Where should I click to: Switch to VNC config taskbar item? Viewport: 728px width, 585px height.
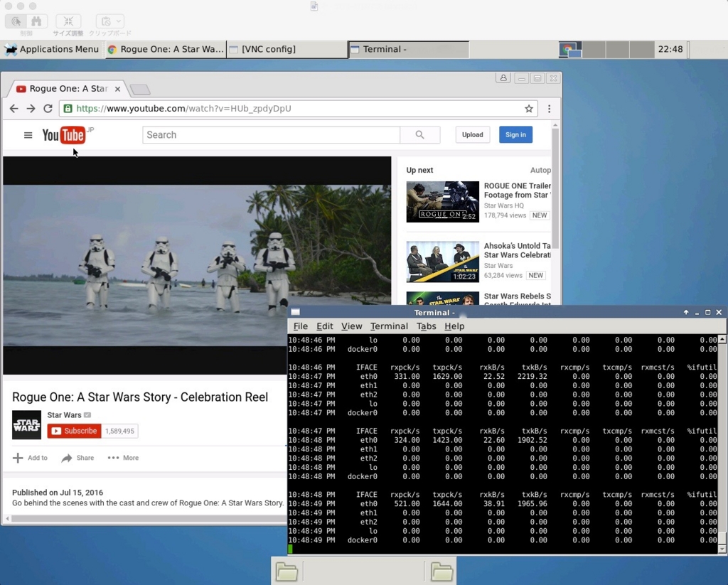coord(287,49)
